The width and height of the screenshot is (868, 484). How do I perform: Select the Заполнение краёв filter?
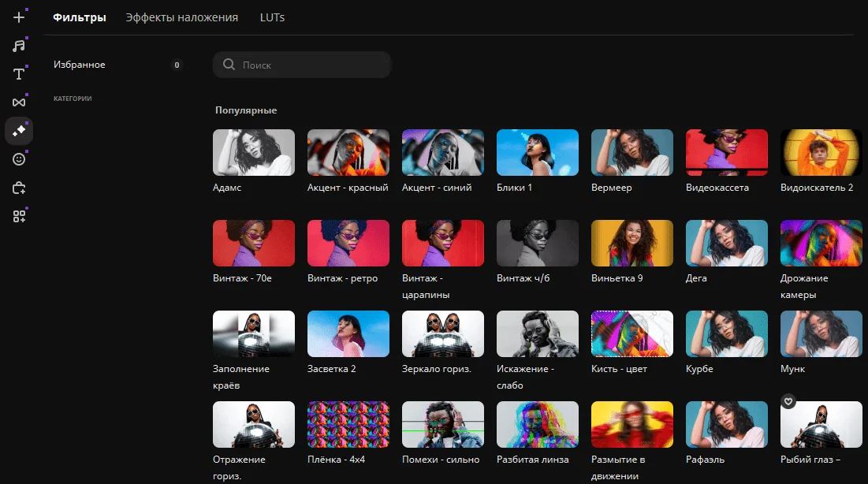[254, 333]
